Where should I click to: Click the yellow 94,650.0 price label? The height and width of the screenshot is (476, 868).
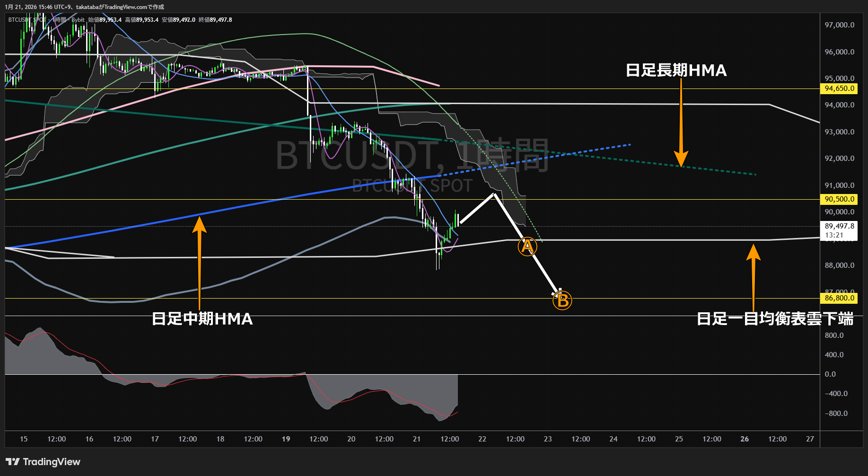[839, 88]
